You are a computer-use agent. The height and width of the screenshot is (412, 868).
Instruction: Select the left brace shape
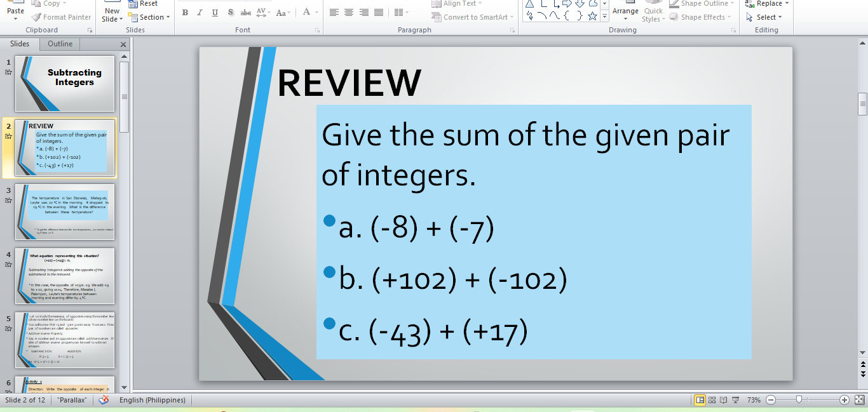567,16
